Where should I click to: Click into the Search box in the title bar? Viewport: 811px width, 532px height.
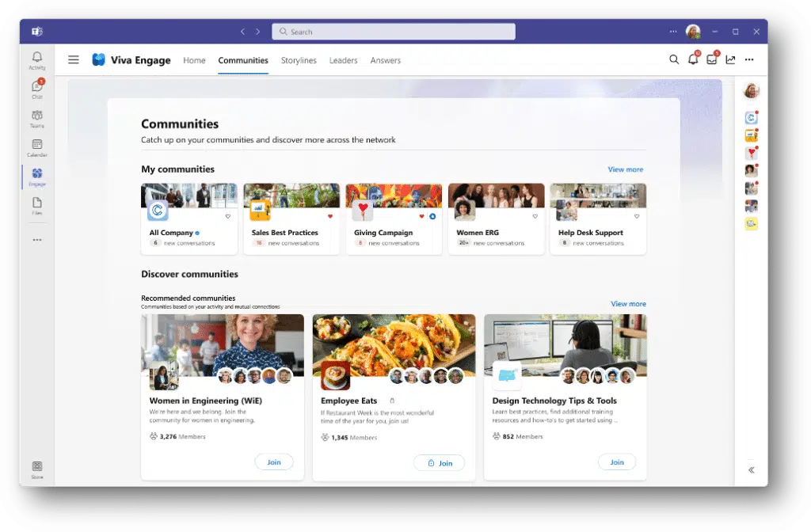pos(394,32)
